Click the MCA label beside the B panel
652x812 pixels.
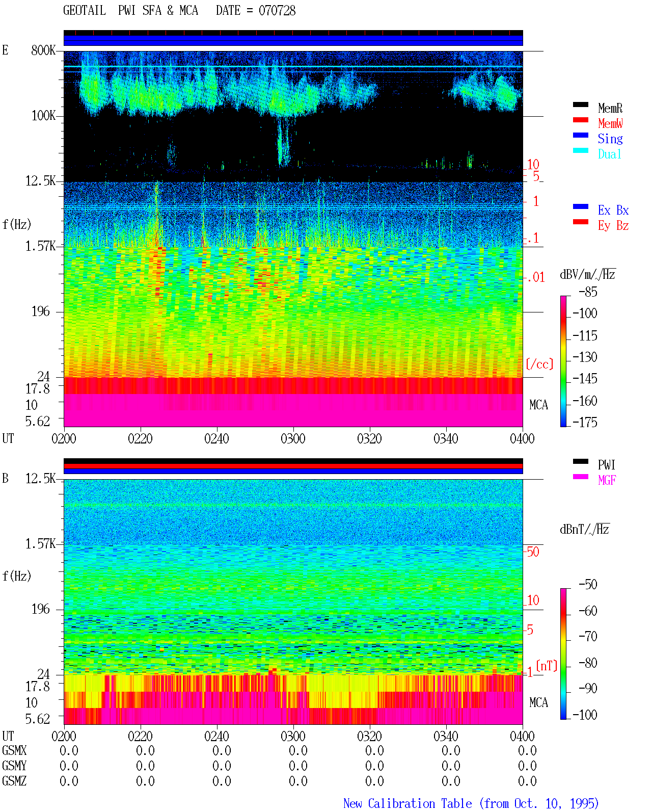pyautogui.click(x=538, y=702)
